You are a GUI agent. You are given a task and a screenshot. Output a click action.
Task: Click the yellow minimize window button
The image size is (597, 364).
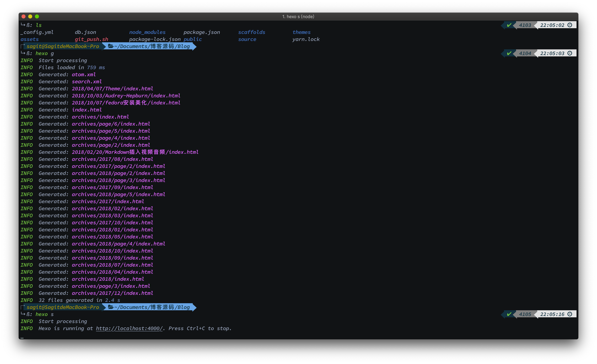[x=30, y=16]
